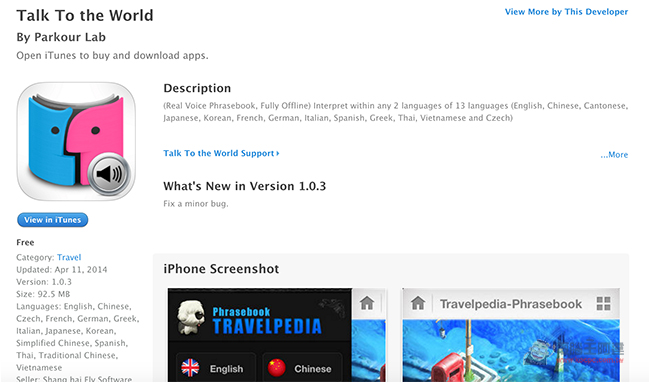This screenshot has height=383, width=650.
Task: Open the View in iTunes button
Action: click(53, 220)
